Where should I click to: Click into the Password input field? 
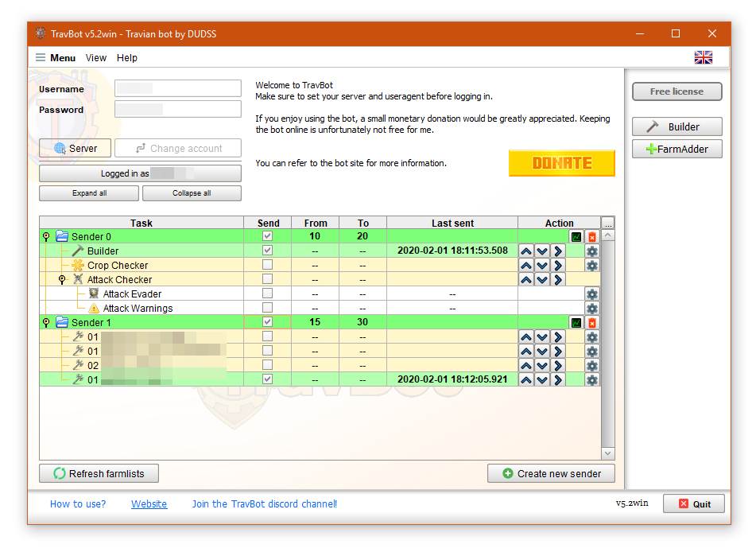pyautogui.click(x=178, y=109)
